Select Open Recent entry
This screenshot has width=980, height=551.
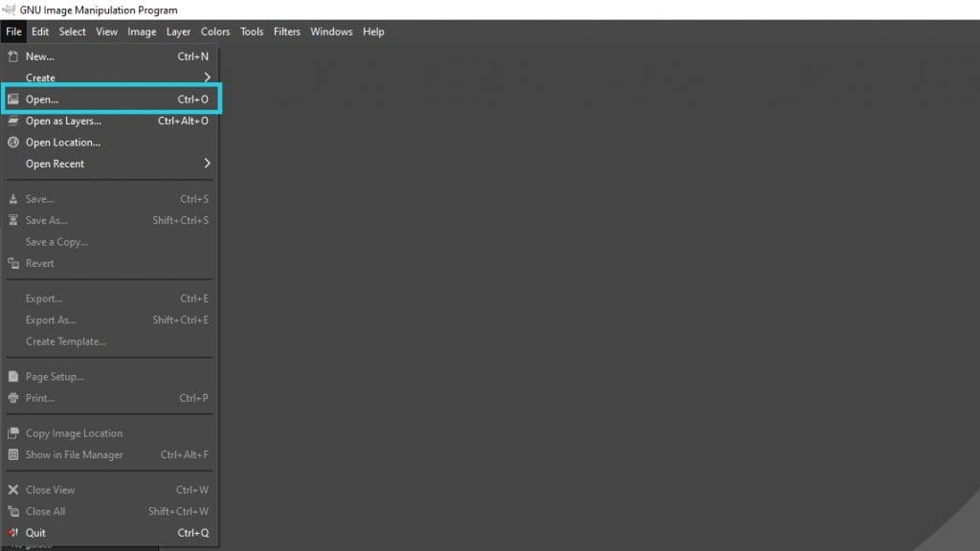[x=109, y=164]
